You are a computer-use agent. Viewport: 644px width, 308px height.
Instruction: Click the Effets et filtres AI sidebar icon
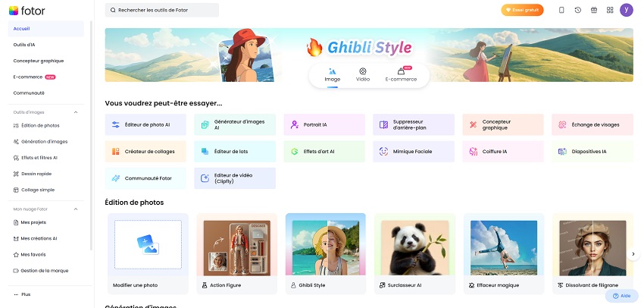coord(16,158)
